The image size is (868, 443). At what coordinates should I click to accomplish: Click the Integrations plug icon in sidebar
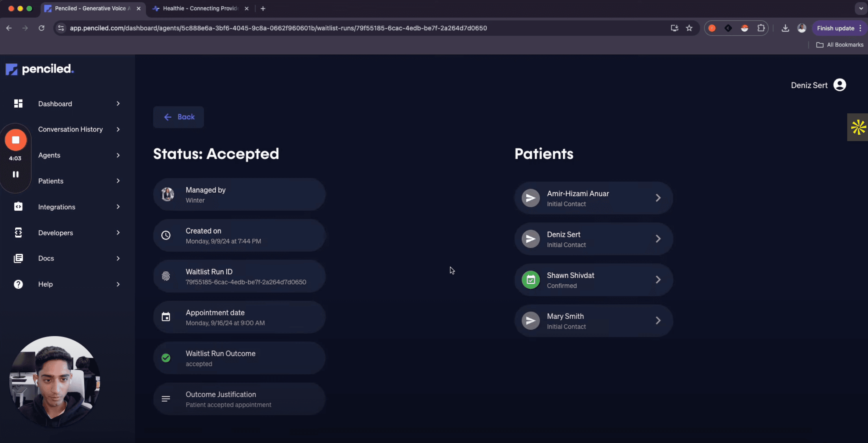[x=18, y=207]
